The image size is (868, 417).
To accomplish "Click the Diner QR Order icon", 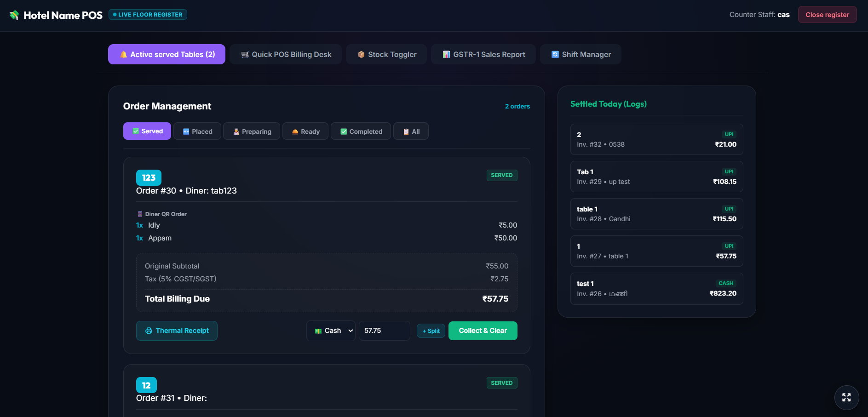I will click(140, 214).
